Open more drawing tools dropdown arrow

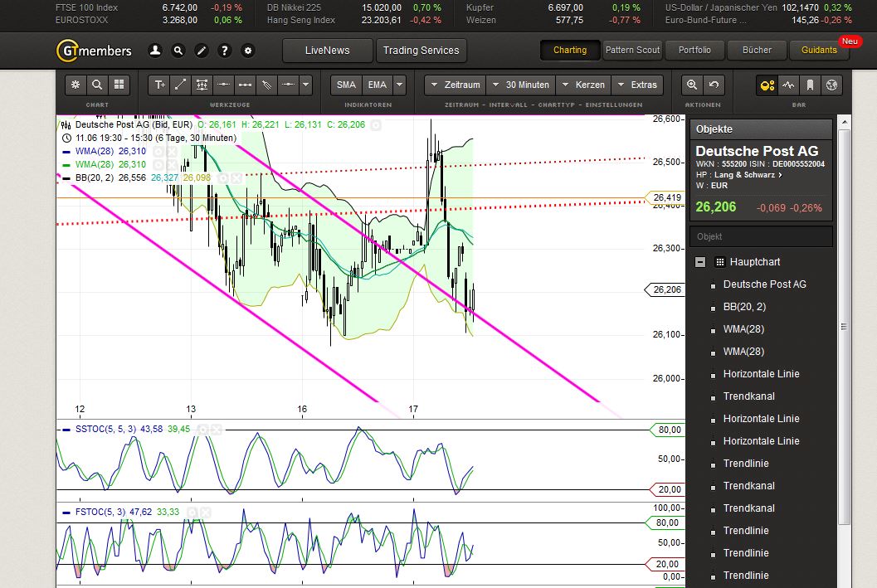[305, 85]
